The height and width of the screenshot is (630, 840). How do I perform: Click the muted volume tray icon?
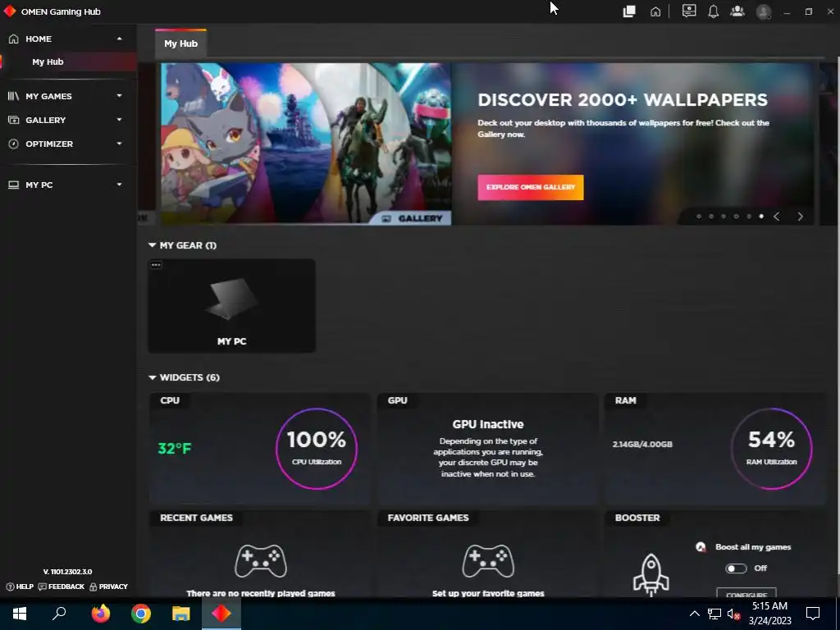tap(733, 614)
